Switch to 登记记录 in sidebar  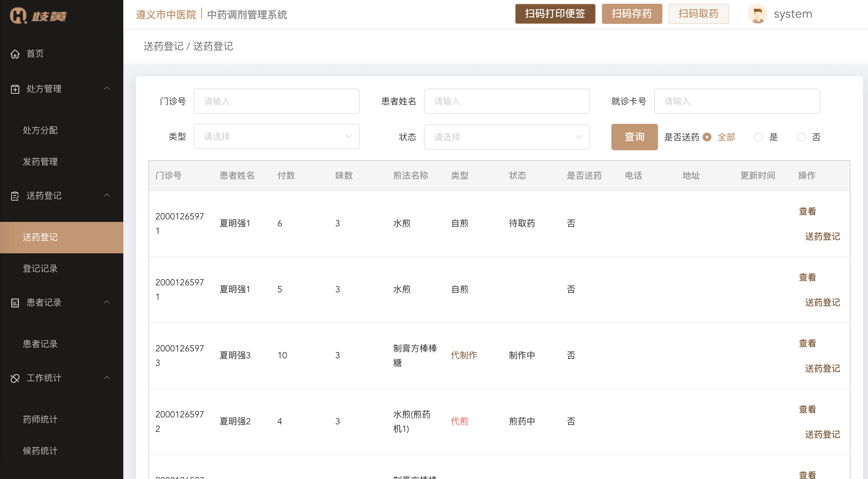click(41, 268)
